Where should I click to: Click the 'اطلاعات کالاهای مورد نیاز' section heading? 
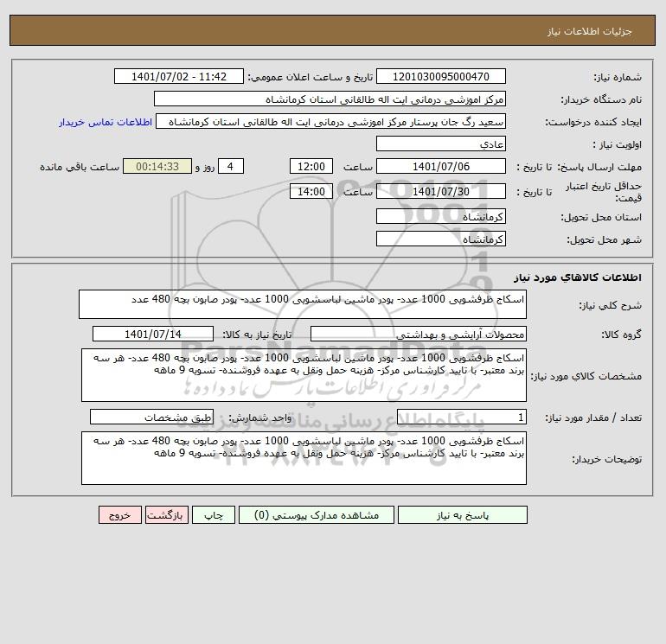(578, 277)
